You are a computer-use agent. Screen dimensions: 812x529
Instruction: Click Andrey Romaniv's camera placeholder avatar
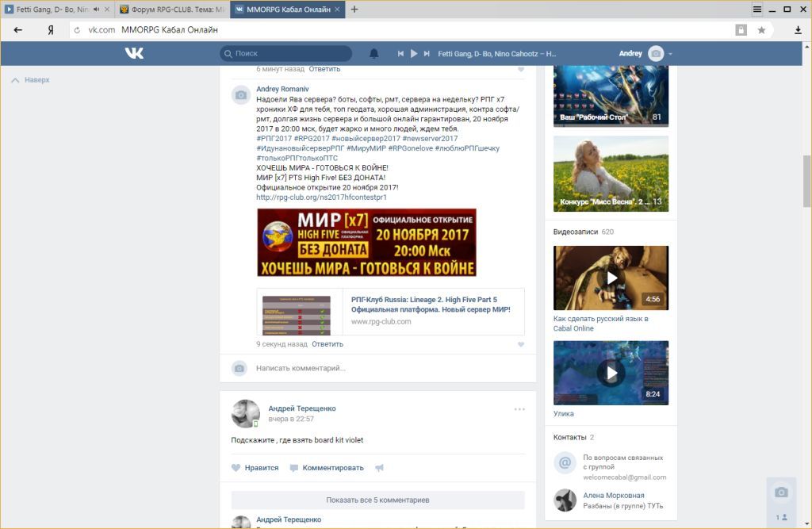(241, 95)
